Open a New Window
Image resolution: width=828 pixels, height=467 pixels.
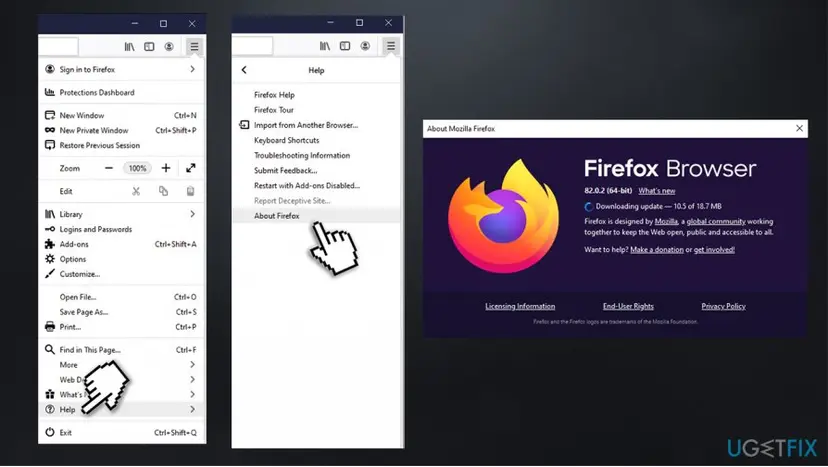coord(122,115)
